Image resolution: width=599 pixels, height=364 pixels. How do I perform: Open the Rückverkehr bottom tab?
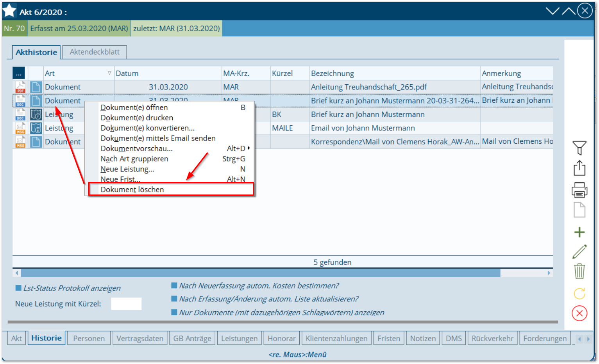[492, 338]
